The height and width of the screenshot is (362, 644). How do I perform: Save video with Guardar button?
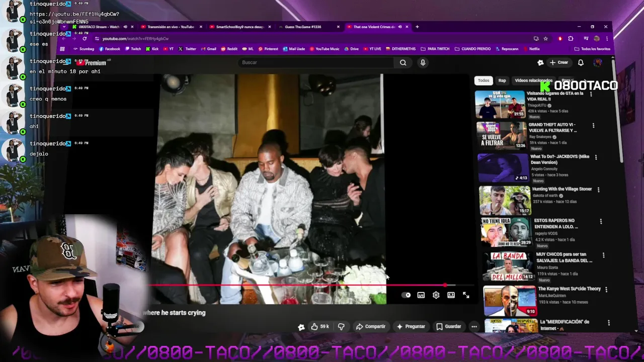(x=448, y=326)
